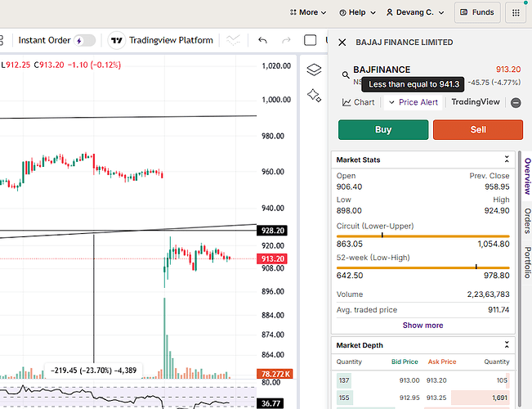The width and height of the screenshot is (532, 409).
Task: Click the Show more link
Action: click(422, 326)
